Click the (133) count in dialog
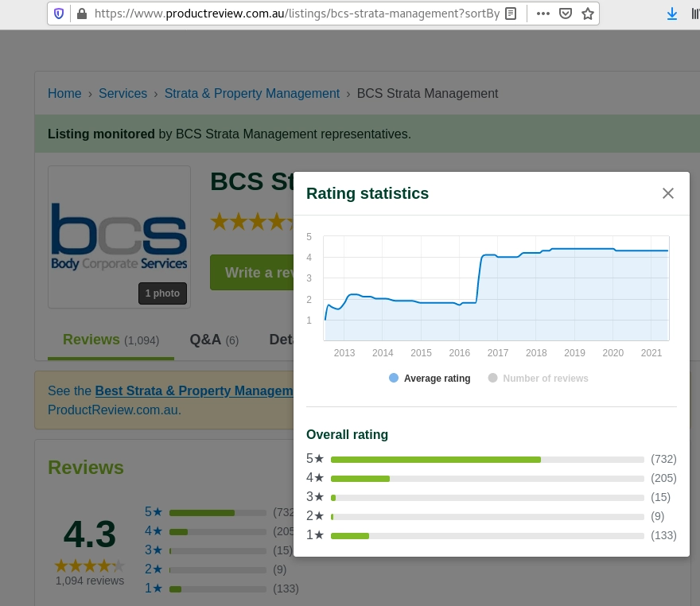 coord(663,535)
